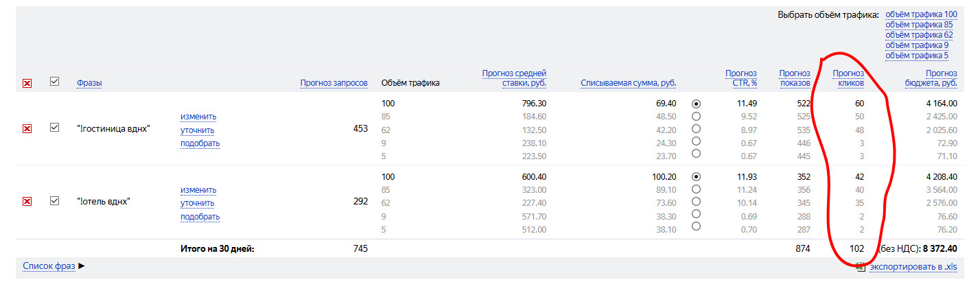Select "объём трафика 100" link
The width and height of the screenshot is (980, 282).
coord(921,14)
